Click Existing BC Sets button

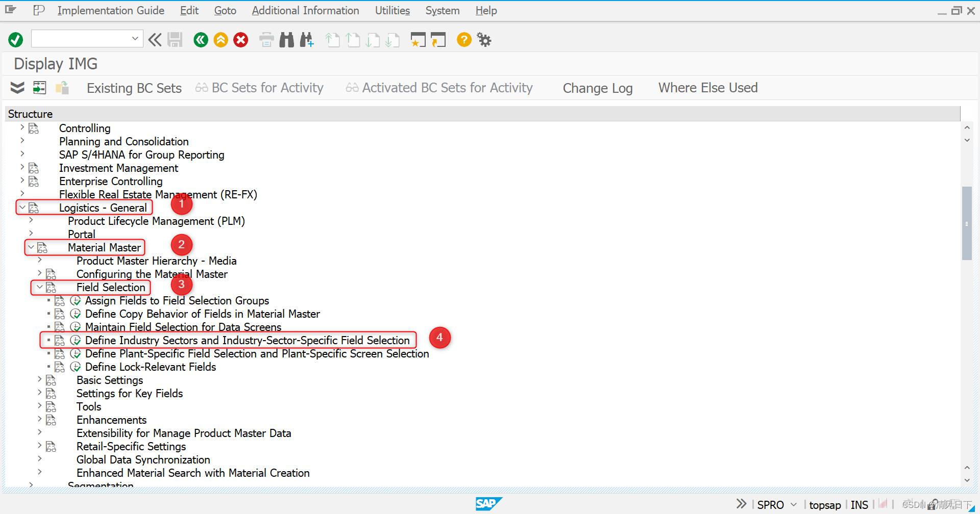click(134, 88)
